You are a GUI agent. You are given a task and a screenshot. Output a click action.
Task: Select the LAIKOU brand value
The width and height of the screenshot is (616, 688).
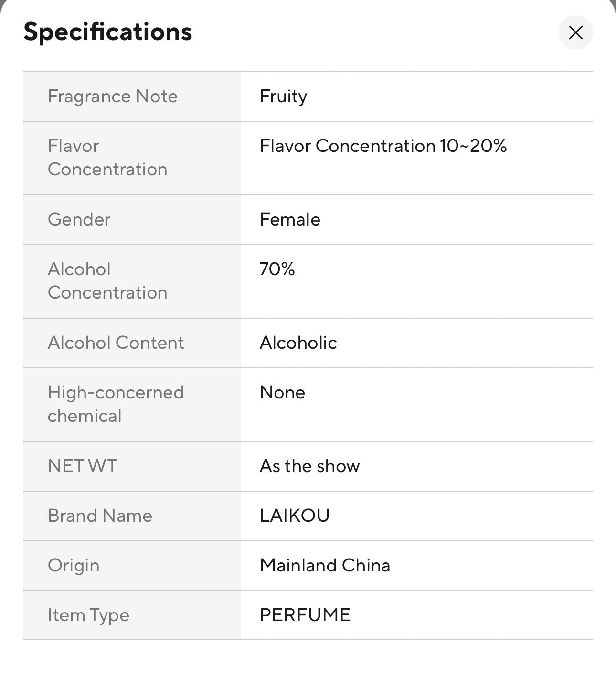point(295,516)
